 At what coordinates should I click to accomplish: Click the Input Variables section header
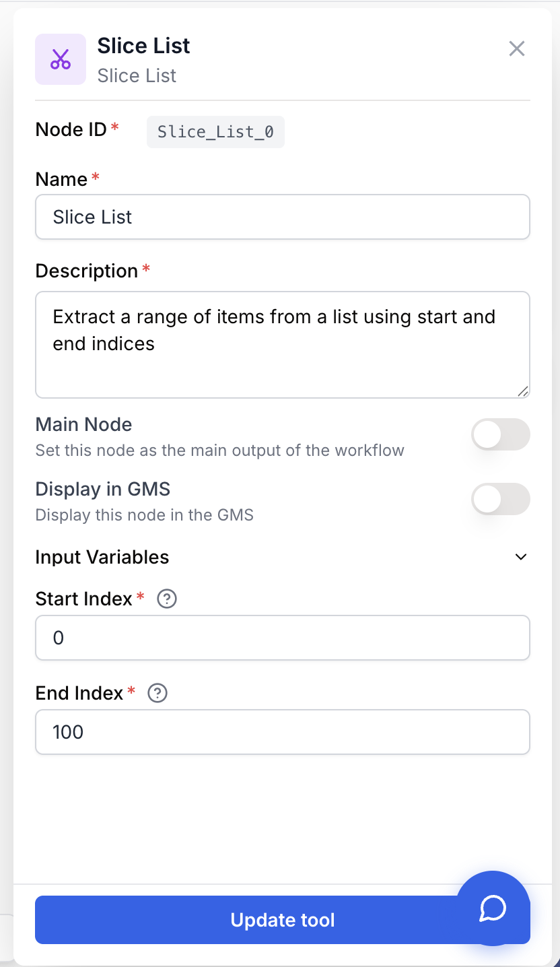[283, 557]
